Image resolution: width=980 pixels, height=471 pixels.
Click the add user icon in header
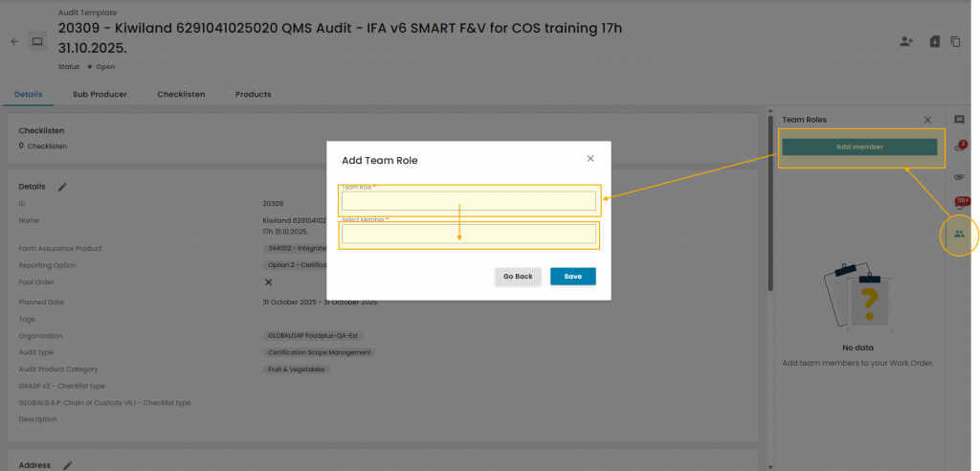906,42
